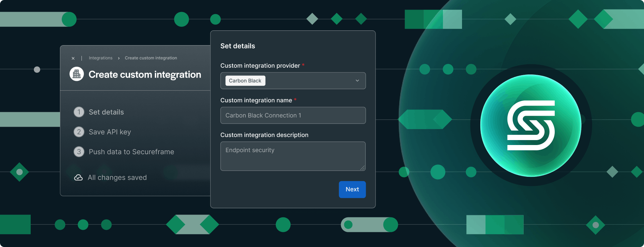The width and height of the screenshot is (644, 247).
Task: Click the building icon beside the page title
Action: click(77, 74)
